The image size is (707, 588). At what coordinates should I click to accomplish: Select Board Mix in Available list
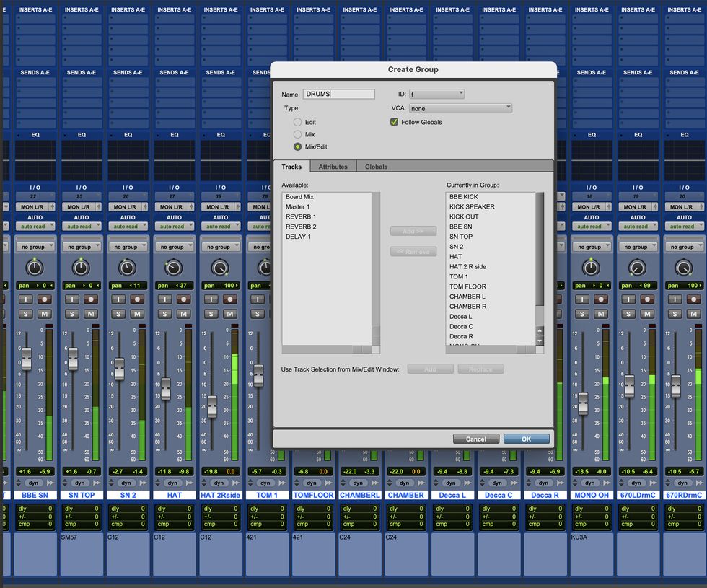click(299, 196)
